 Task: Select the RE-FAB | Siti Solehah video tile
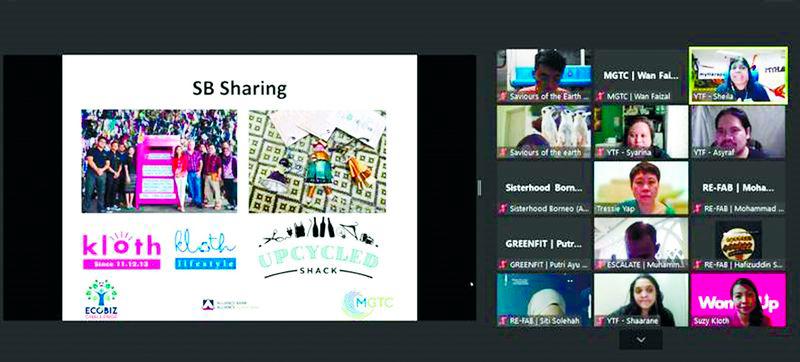544,300
